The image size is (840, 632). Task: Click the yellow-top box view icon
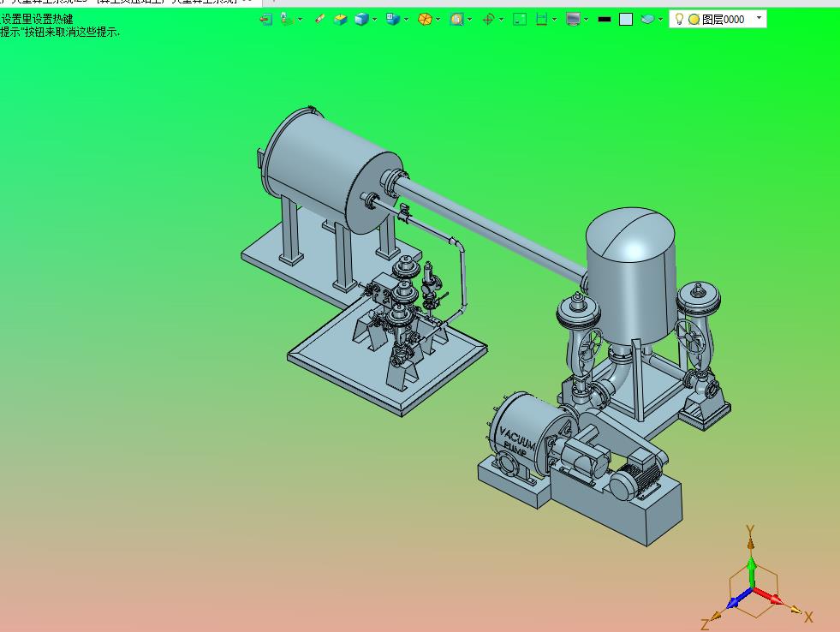[x=340, y=20]
